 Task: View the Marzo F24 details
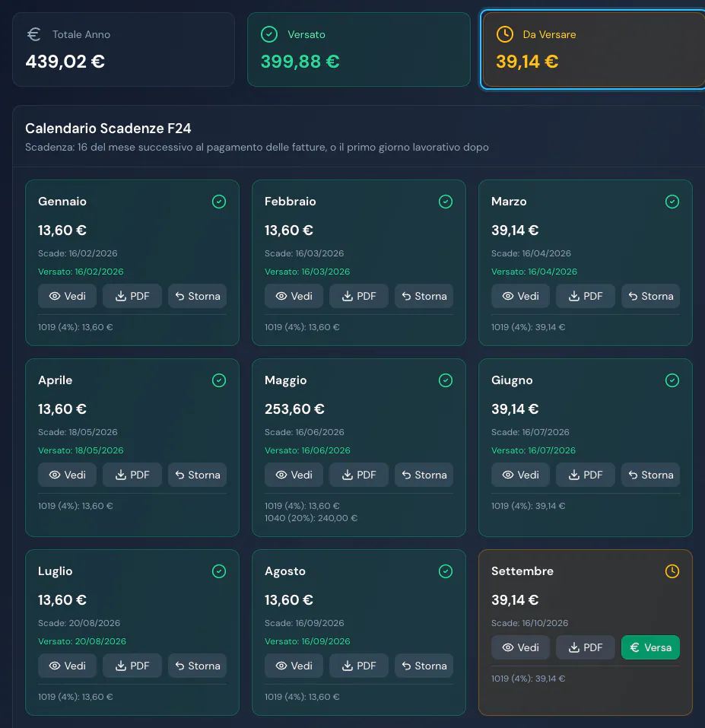point(521,296)
